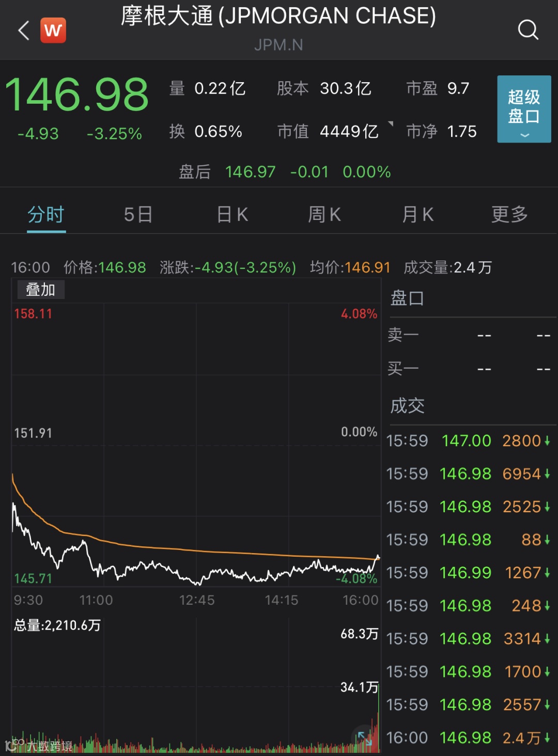
Task: Select the trade row with volume 2525
Action: [469, 507]
